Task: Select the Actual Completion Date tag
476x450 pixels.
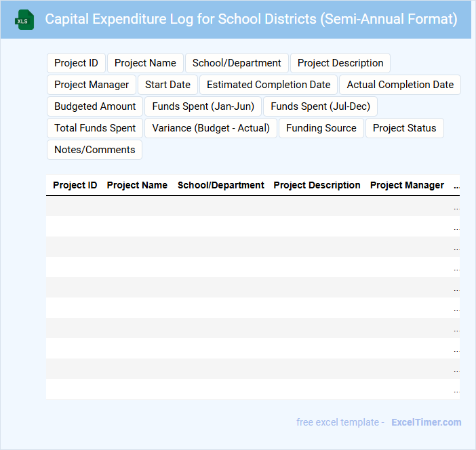Action: (400, 85)
